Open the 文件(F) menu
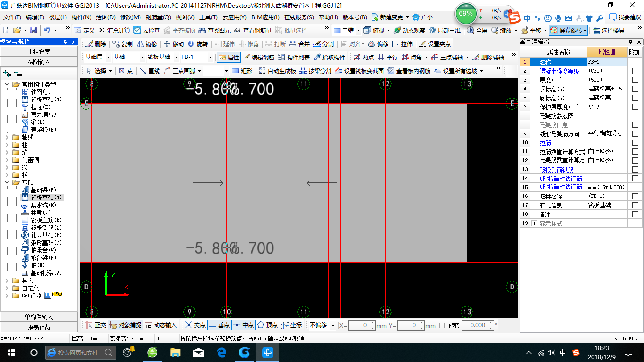This screenshot has height=362, width=644. tap(12, 17)
